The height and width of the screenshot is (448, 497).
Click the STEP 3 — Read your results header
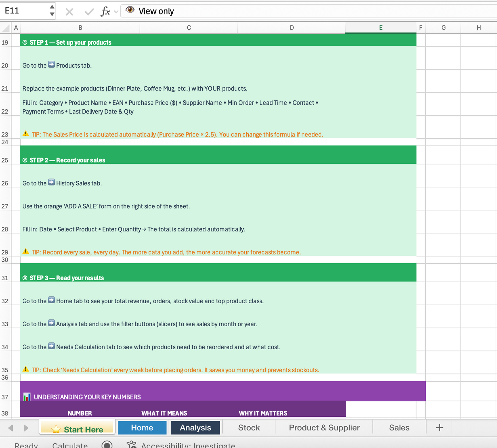(218, 273)
